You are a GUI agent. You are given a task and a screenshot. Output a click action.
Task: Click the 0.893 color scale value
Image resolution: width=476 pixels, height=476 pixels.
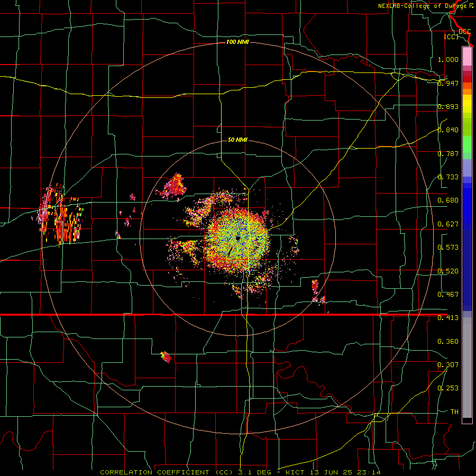point(448,106)
